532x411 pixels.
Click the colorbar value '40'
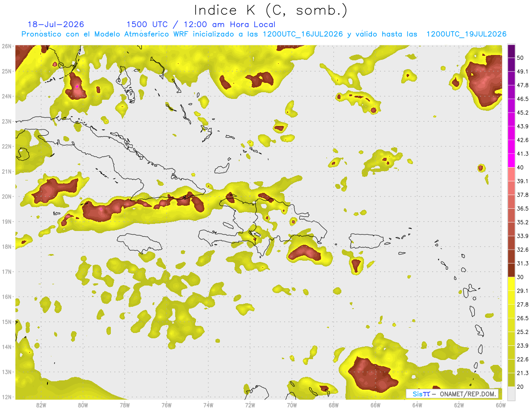click(x=520, y=168)
